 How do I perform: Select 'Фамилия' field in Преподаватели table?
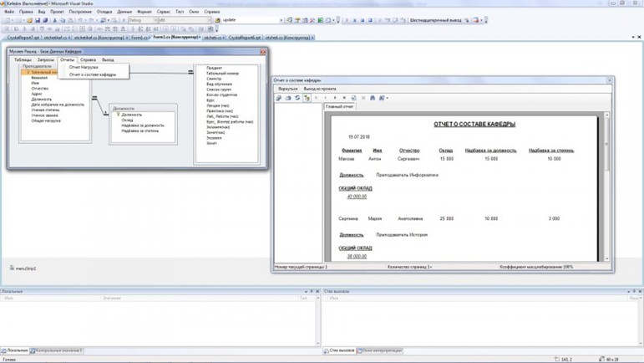[39, 78]
